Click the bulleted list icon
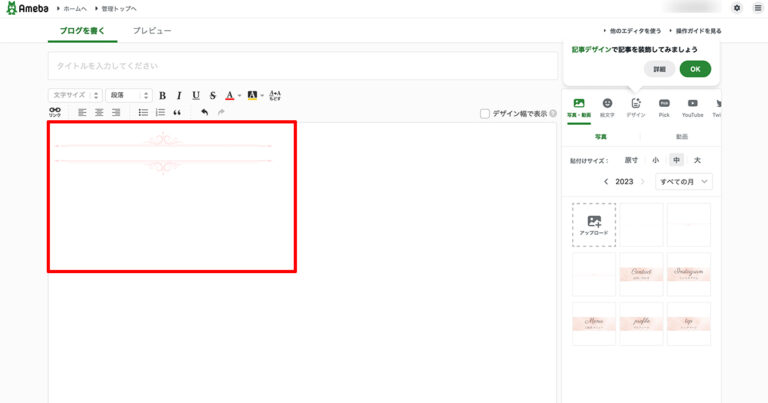Image resolution: width=768 pixels, height=403 pixels. 143,113
